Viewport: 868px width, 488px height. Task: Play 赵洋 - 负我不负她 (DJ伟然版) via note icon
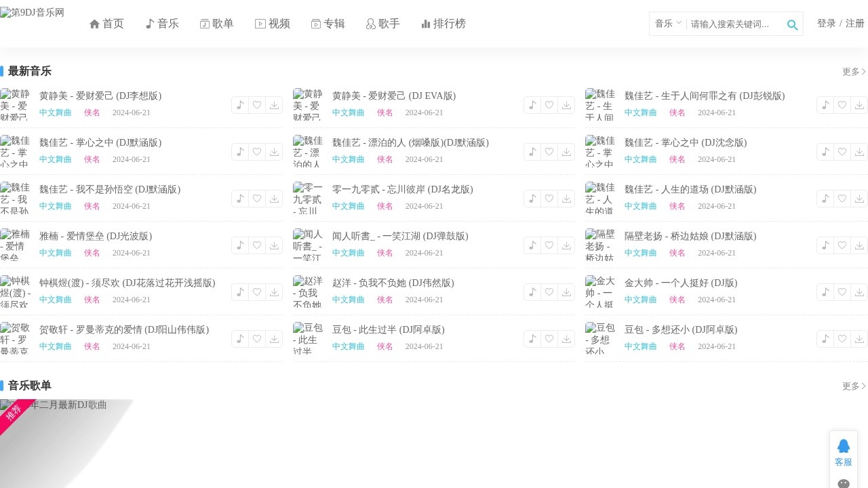532,292
